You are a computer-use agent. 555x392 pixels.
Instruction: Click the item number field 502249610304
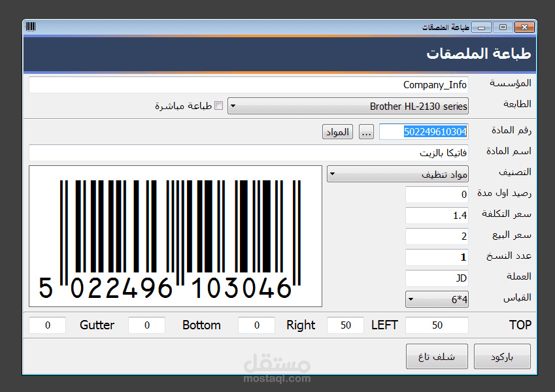click(x=424, y=131)
